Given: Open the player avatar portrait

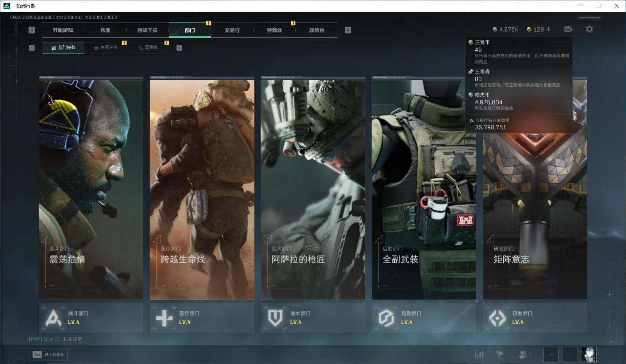Looking at the screenshot, I should pos(588,355).
